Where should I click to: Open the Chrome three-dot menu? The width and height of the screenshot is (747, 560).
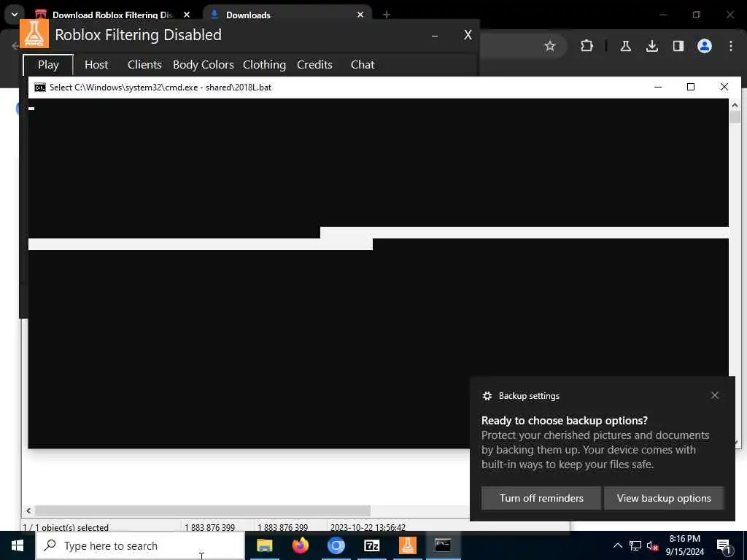click(x=731, y=46)
